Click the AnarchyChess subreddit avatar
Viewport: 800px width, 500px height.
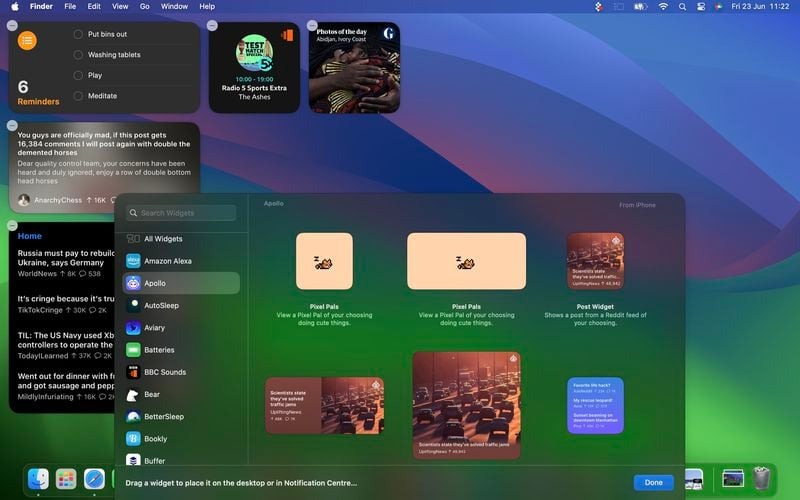pyautogui.click(x=23, y=200)
